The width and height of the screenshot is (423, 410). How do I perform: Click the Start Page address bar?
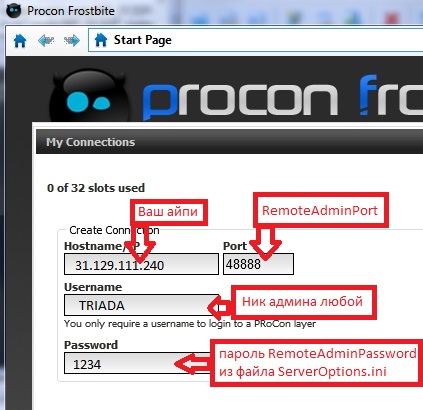[x=255, y=40]
